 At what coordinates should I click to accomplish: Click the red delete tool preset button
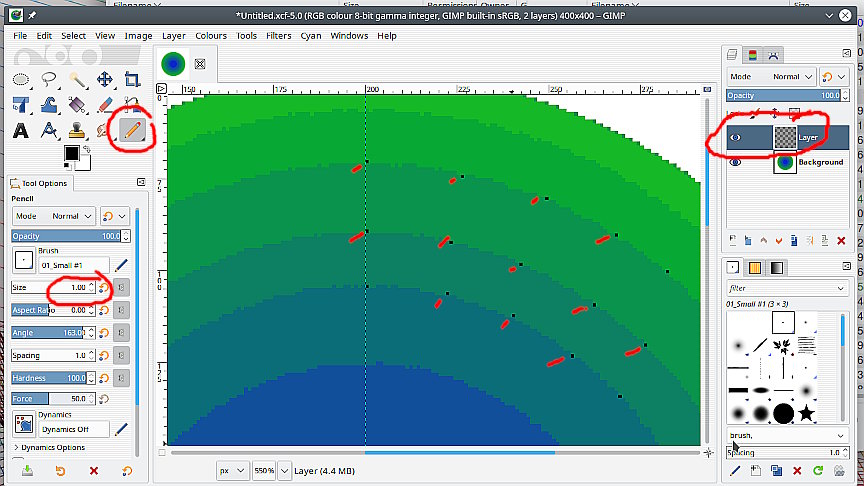click(94, 471)
